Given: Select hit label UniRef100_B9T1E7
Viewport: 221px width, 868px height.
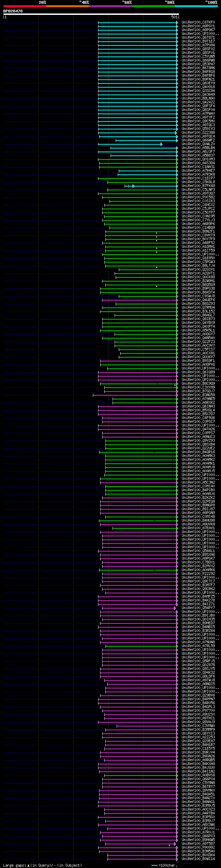Looking at the screenshot, I should coord(198,41).
